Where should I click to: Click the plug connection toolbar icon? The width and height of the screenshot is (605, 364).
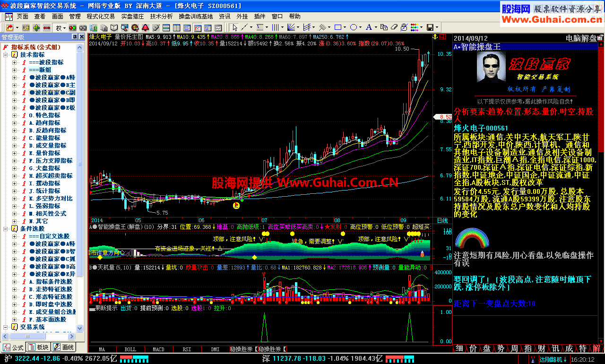[x=156, y=28]
